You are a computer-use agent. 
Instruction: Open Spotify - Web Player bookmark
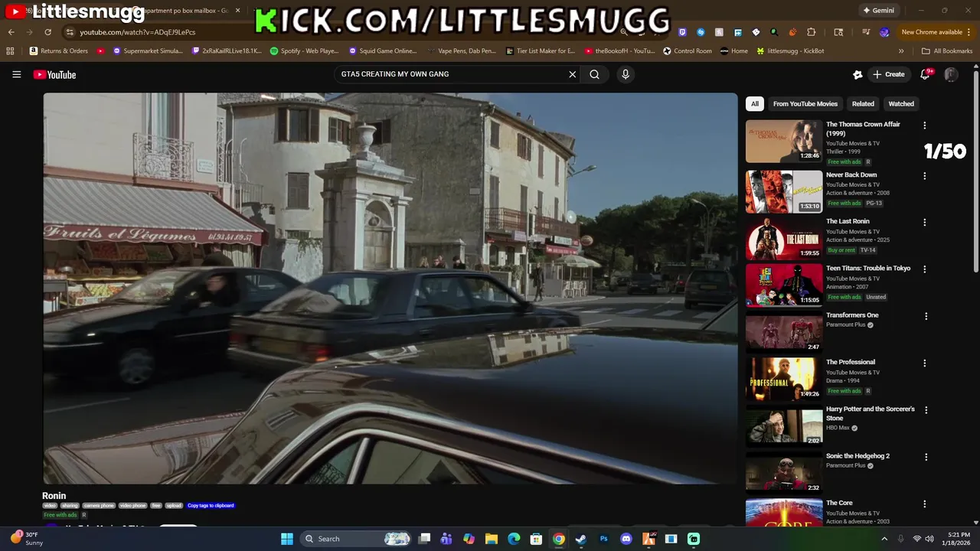click(304, 51)
